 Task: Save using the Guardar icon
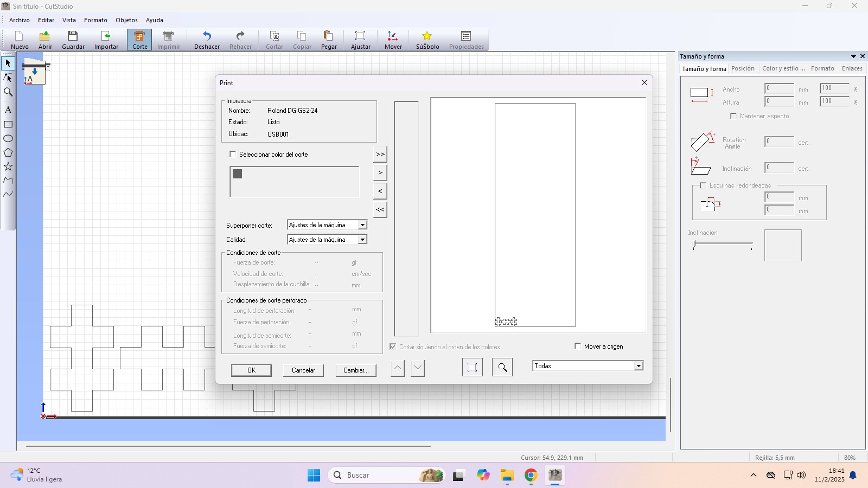click(x=73, y=40)
